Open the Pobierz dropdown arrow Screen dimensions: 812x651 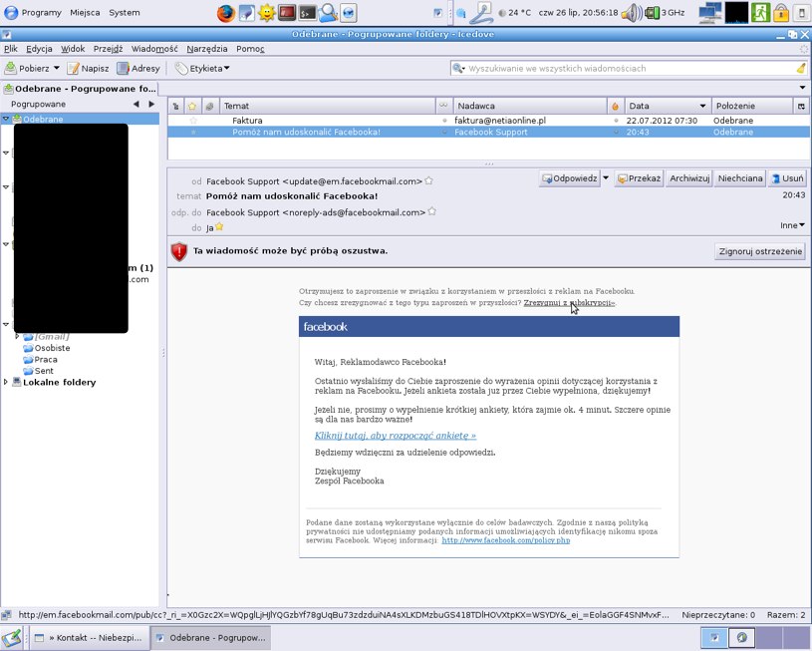57,68
